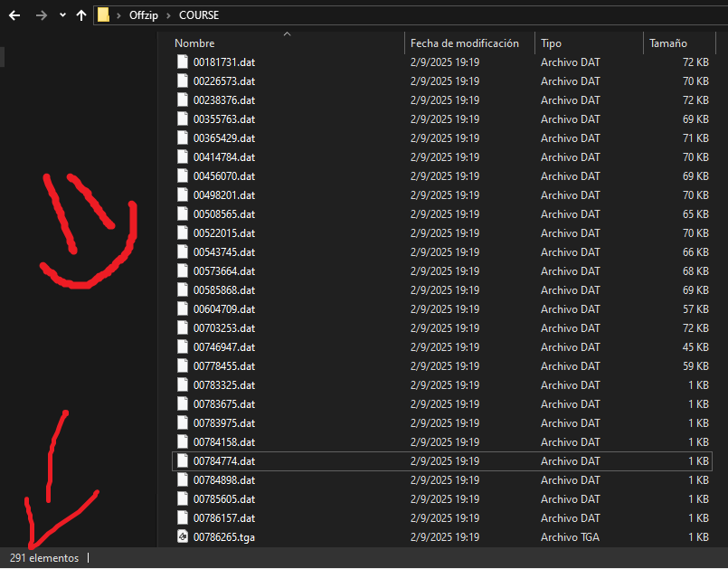Click the icon next to 00604709.dat
728x569 pixels.
(183, 308)
